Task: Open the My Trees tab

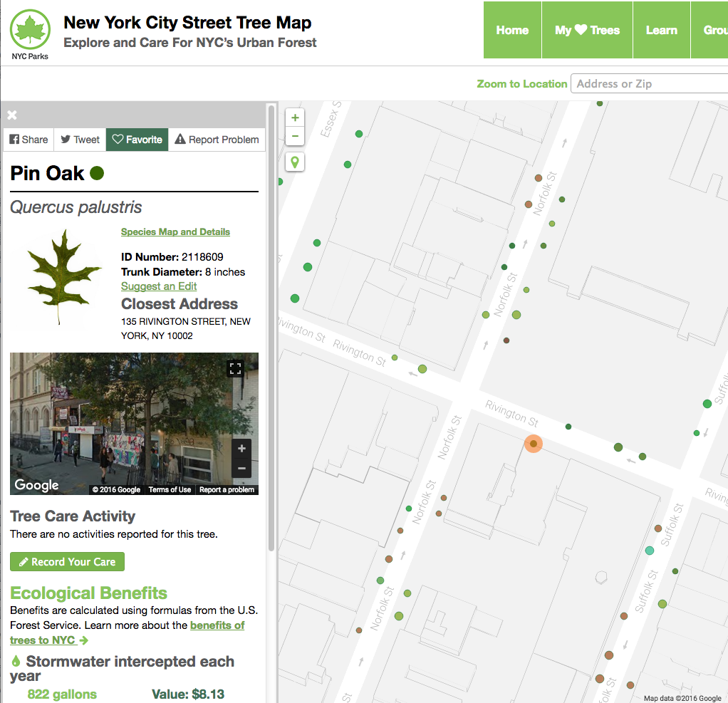Action: tap(587, 30)
